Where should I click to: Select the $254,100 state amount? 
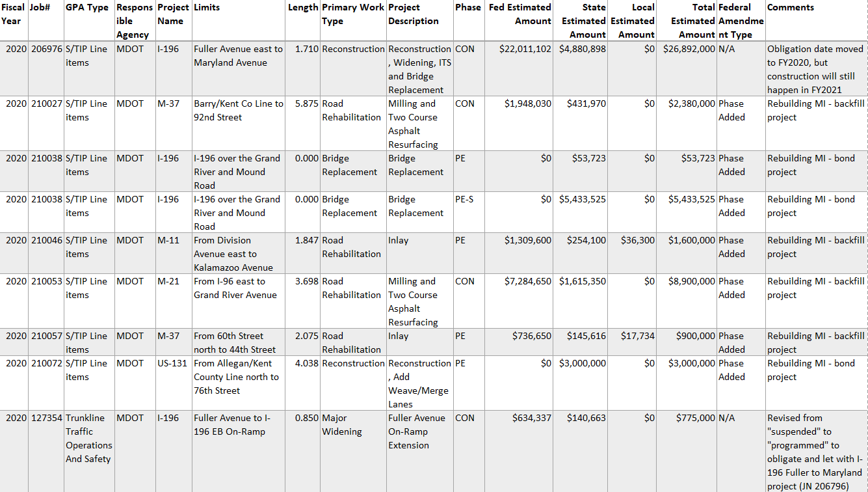click(x=586, y=240)
